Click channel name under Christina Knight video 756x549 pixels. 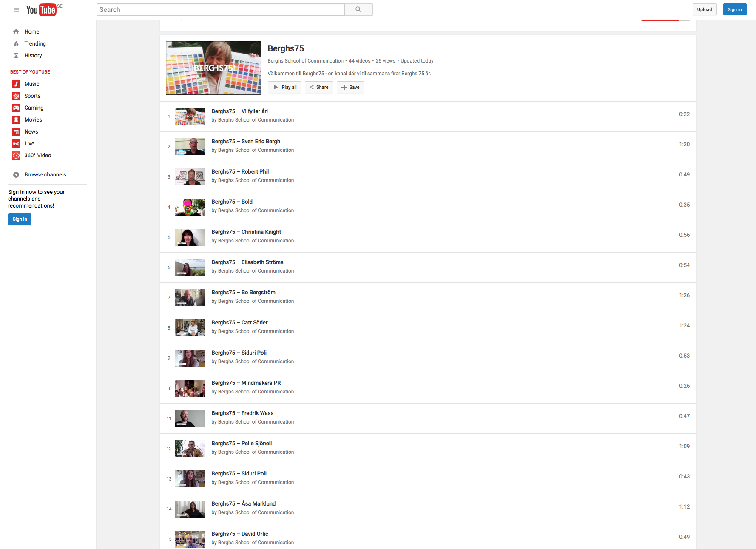coord(256,241)
